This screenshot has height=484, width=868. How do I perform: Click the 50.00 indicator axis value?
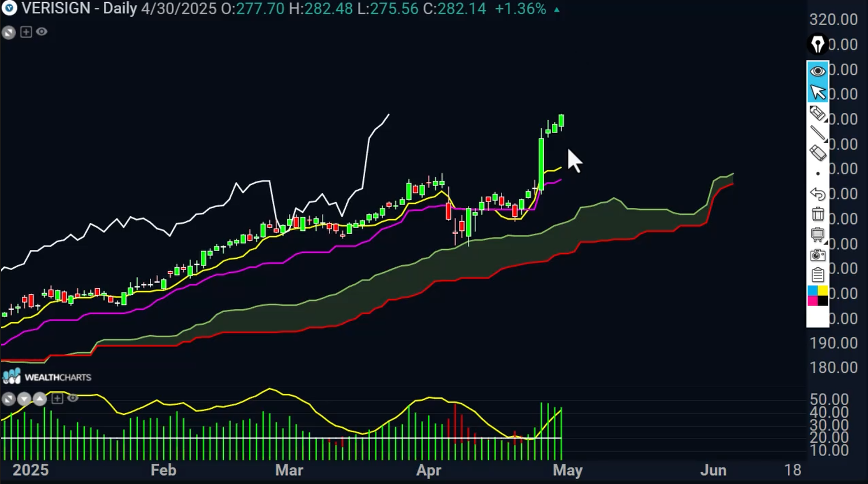(x=829, y=399)
